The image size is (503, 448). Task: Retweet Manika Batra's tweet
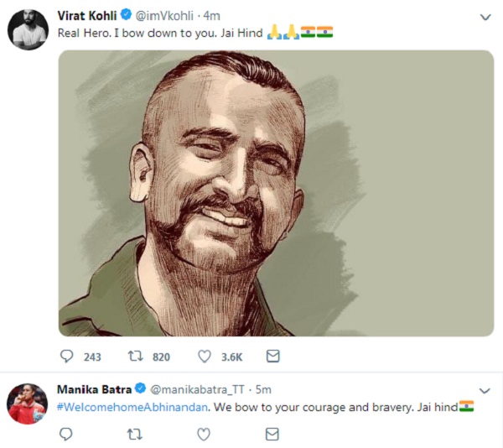135,435
